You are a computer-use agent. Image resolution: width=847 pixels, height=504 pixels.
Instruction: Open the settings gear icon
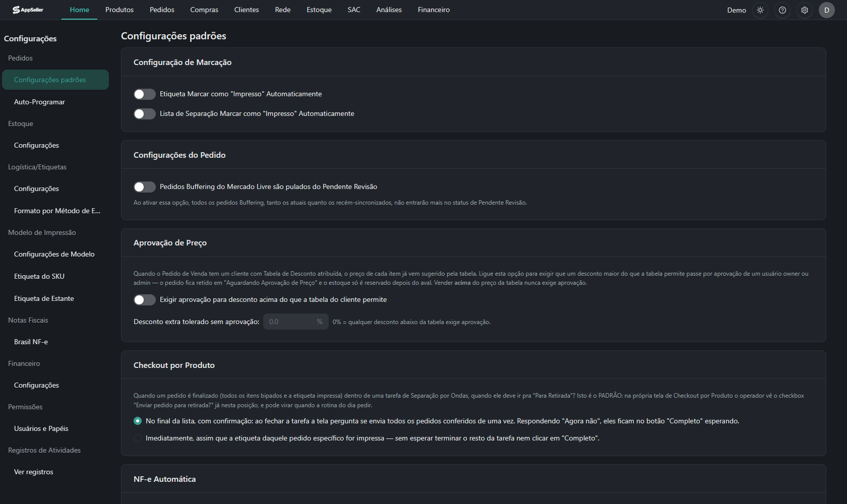(805, 10)
